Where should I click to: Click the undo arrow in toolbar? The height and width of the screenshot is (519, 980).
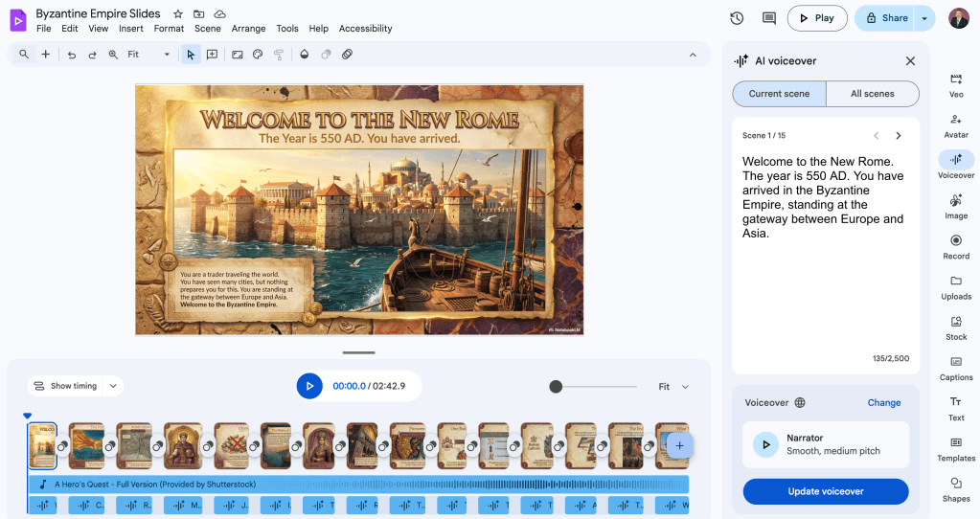tap(72, 55)
